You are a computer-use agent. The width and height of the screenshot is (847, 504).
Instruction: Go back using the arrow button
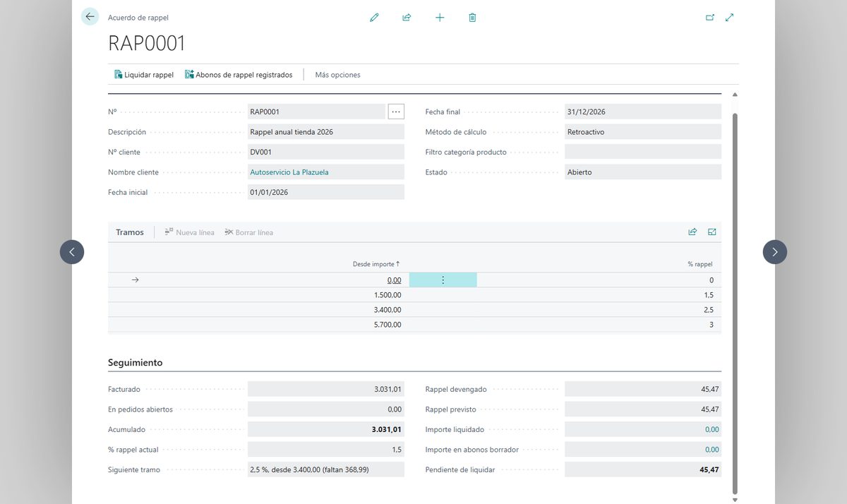pos(90,17)
